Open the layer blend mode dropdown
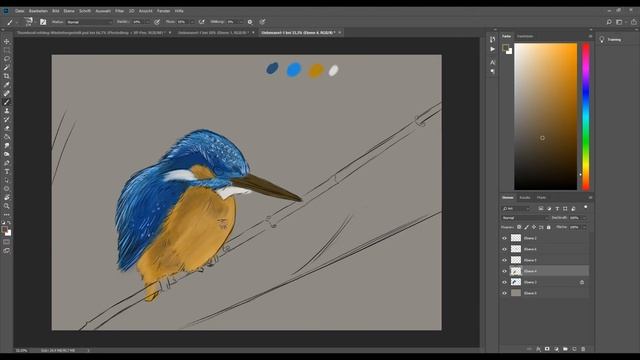 click(x=524, y=218)
